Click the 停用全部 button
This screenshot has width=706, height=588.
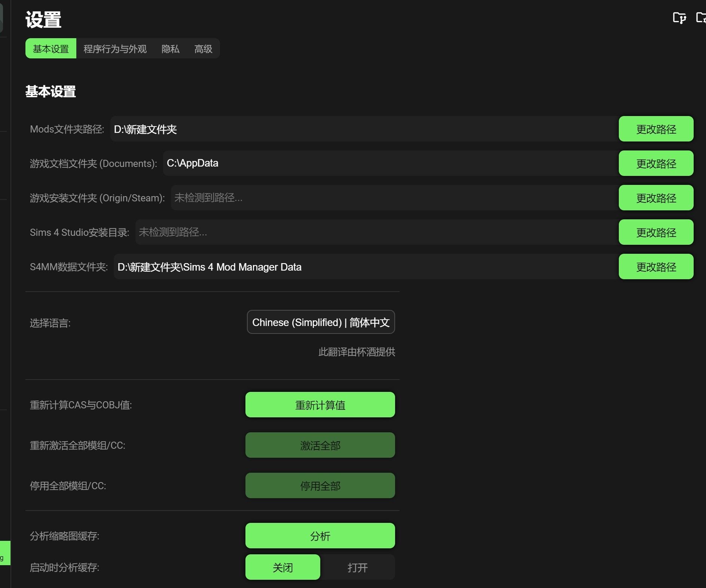320,486
